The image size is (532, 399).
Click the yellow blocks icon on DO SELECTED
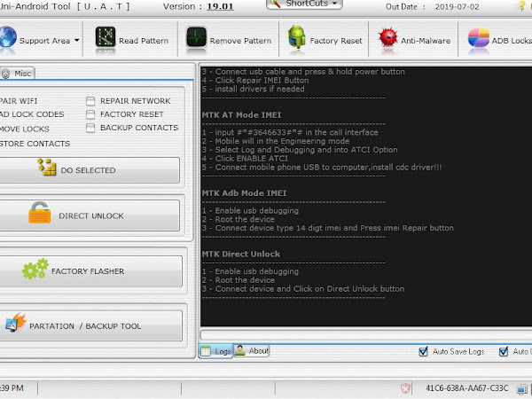tap(47, 167)
